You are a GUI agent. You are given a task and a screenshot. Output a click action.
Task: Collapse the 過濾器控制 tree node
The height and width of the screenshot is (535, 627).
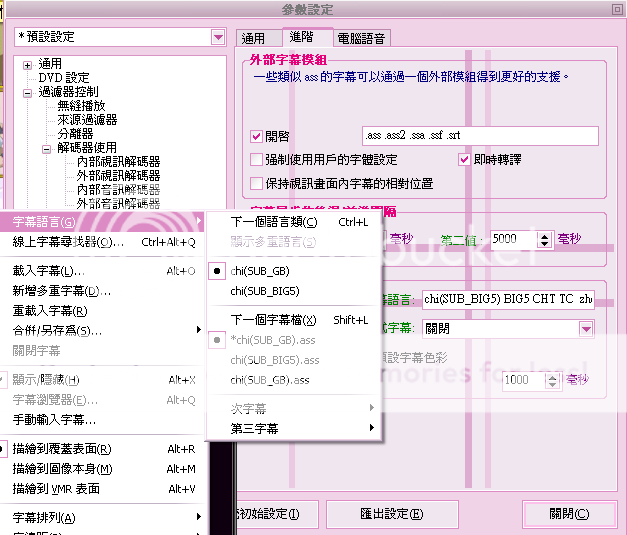coord(28,92)
